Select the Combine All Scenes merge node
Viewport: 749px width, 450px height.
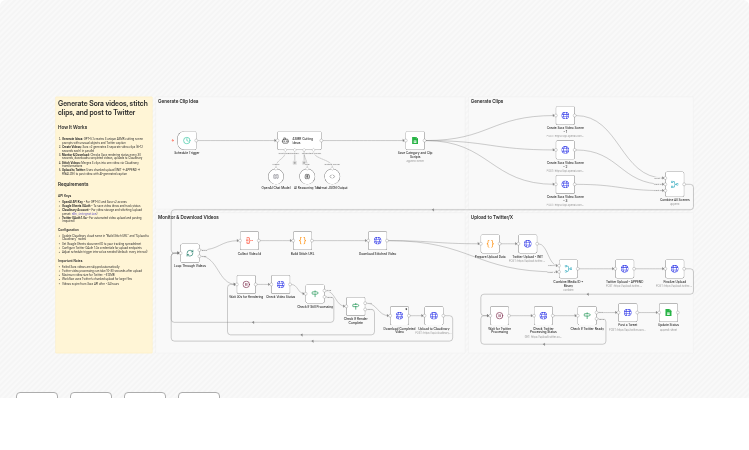[x=675, y=185]
